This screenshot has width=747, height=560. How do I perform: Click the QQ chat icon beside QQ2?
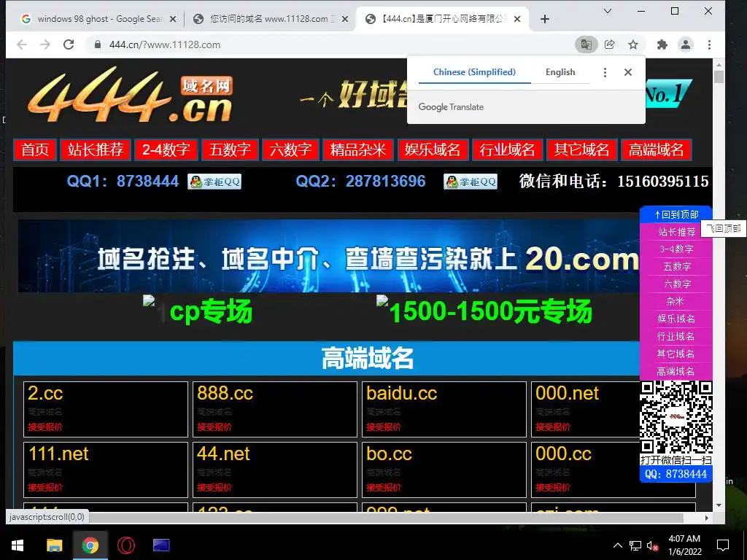coord(471,182)
